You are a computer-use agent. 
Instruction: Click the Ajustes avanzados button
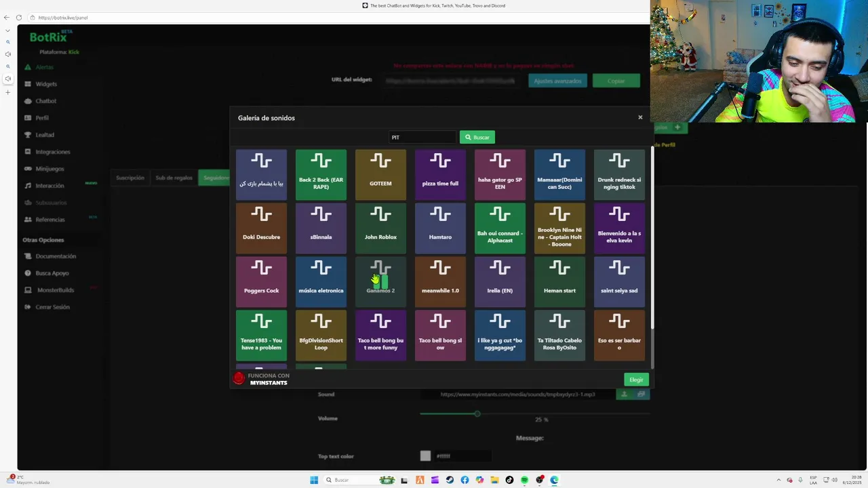point(557,81)
